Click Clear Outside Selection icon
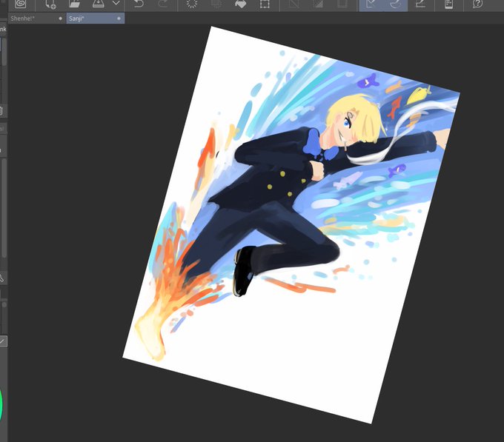 click(x=216, y=4)
